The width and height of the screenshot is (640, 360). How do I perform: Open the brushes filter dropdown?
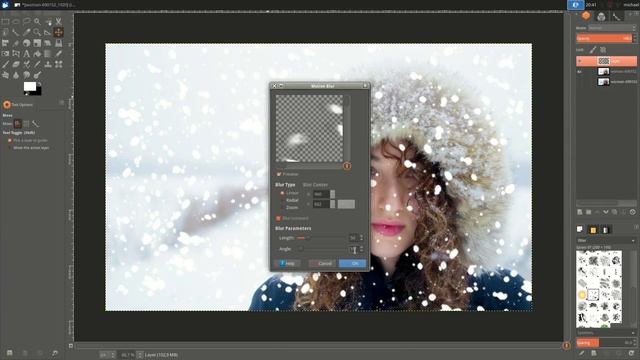pos(606,241)
